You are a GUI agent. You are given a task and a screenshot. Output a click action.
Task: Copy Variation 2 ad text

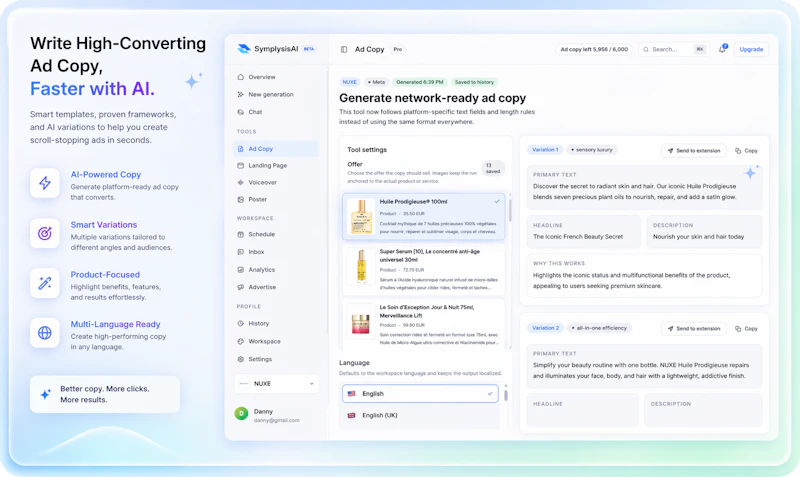pyautogui.click(x=746, y=329)
